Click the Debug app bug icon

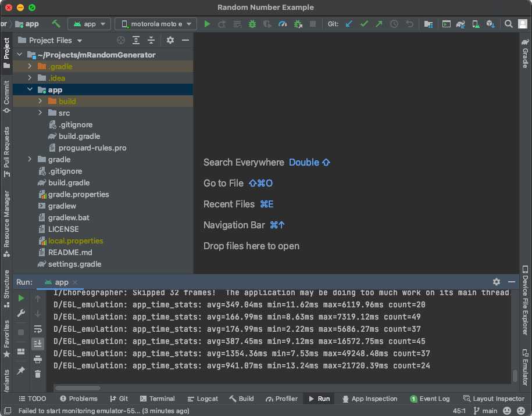(252, 24)
